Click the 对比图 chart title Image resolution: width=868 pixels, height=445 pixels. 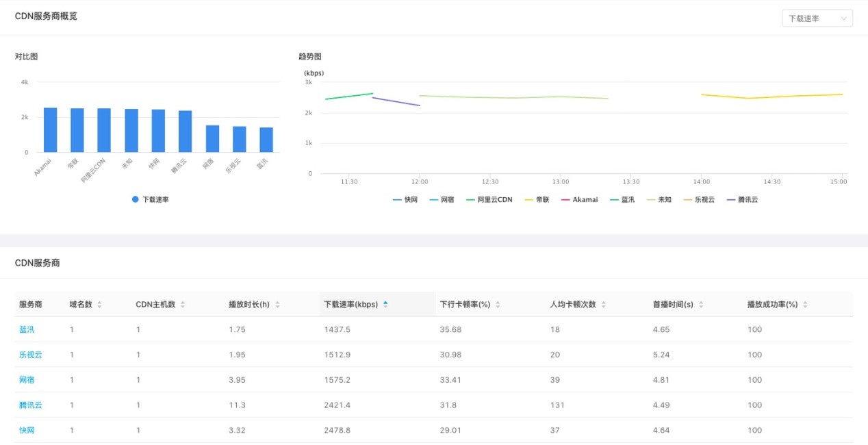[x=26, y=56]
